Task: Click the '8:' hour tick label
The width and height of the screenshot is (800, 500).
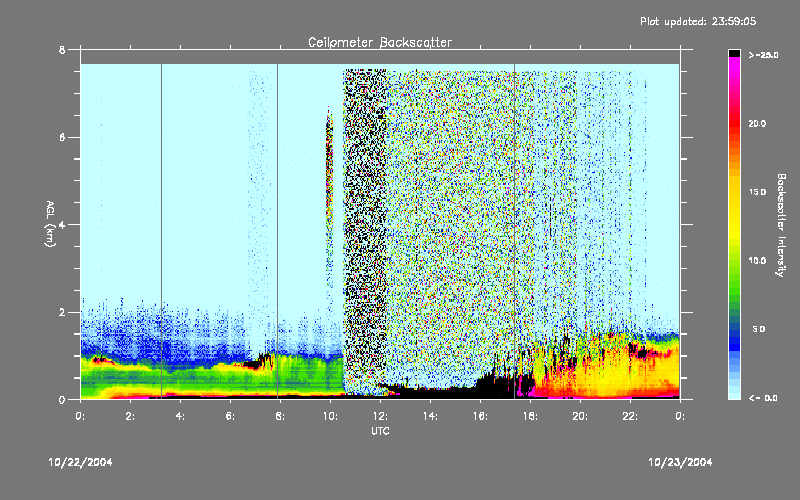Action: pyautogui.click(x=281, y=416)
